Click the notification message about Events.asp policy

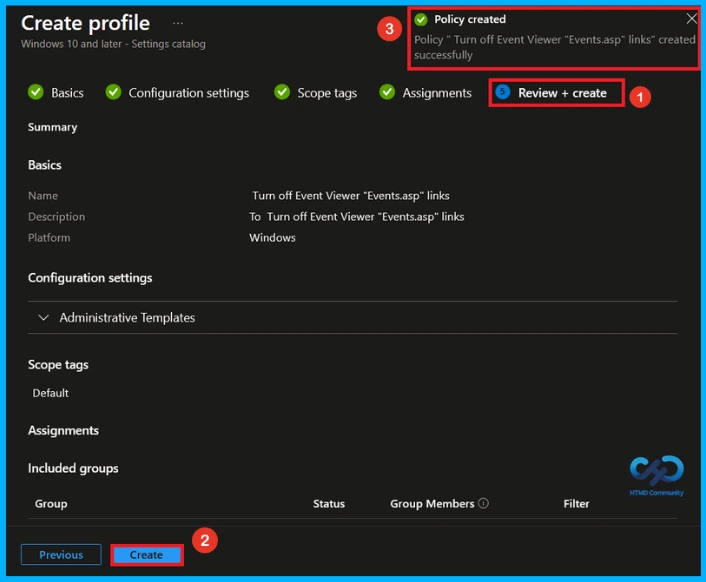(x=555, y=47)
